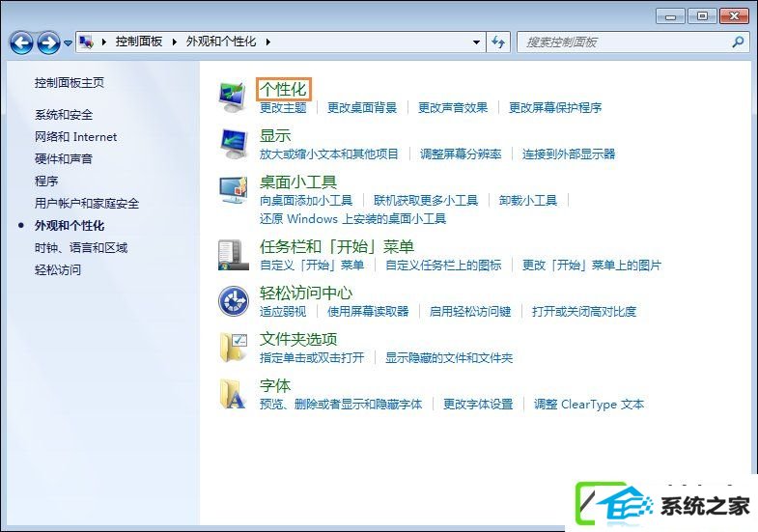Click the 外观和个性化 breadcrumb segment
Image resolution: width=758 pixels, height=532 pixels.
point(221,42)
